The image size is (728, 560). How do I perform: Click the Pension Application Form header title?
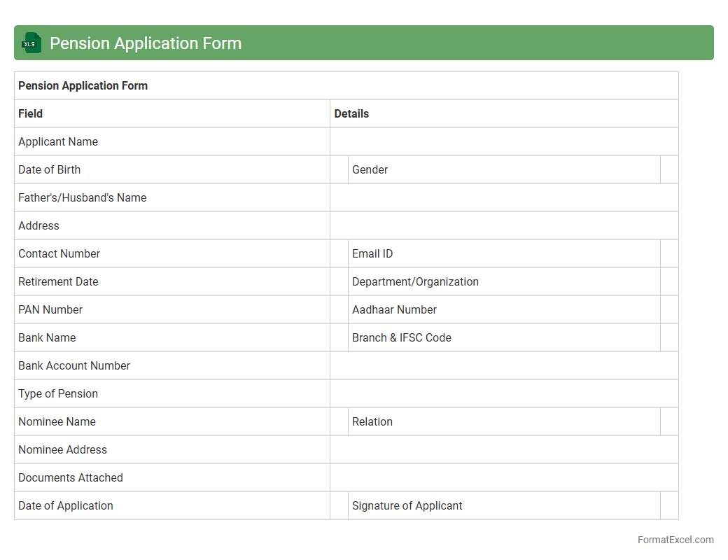pos(146,43)
